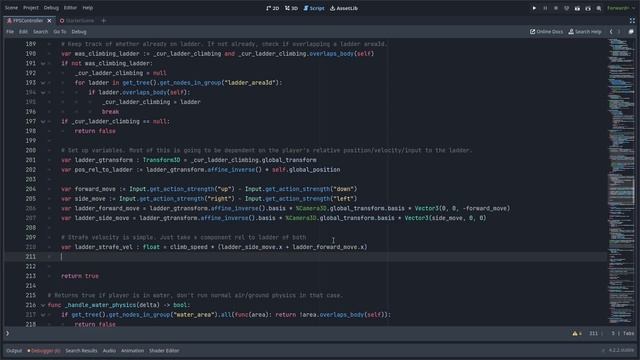Open the movie maker mode icon

pyautogui.click(x=598, y=8)
